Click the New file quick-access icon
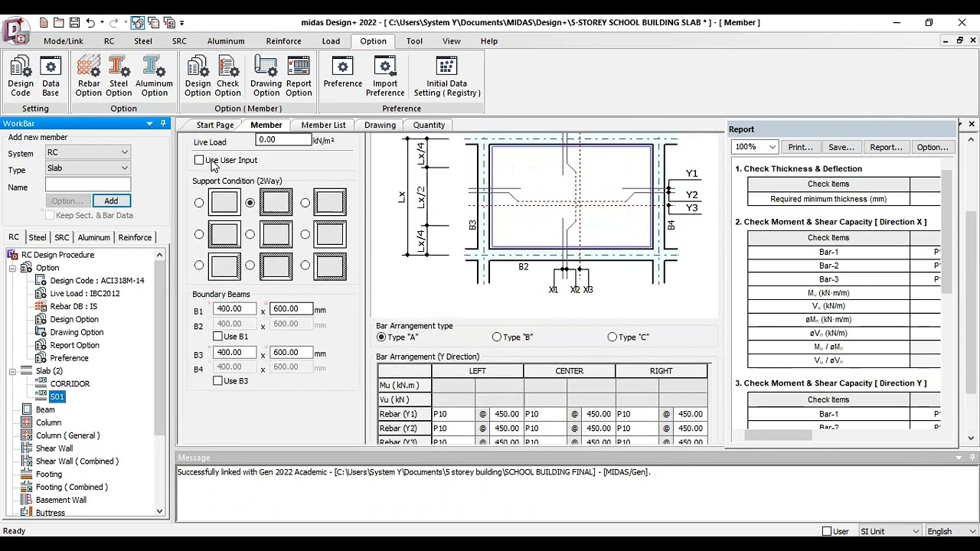Screen dimensions: 980x551 point(44,23)
